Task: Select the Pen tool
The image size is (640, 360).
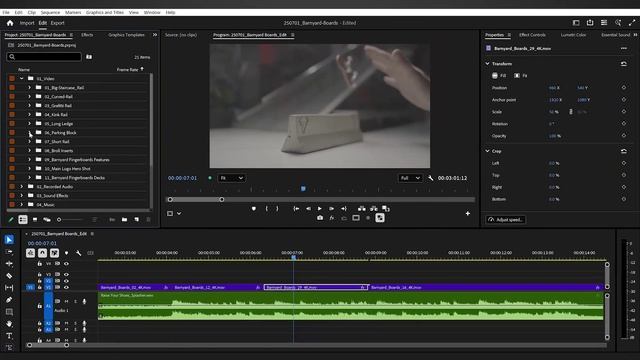Action: (x=9, y=300)
